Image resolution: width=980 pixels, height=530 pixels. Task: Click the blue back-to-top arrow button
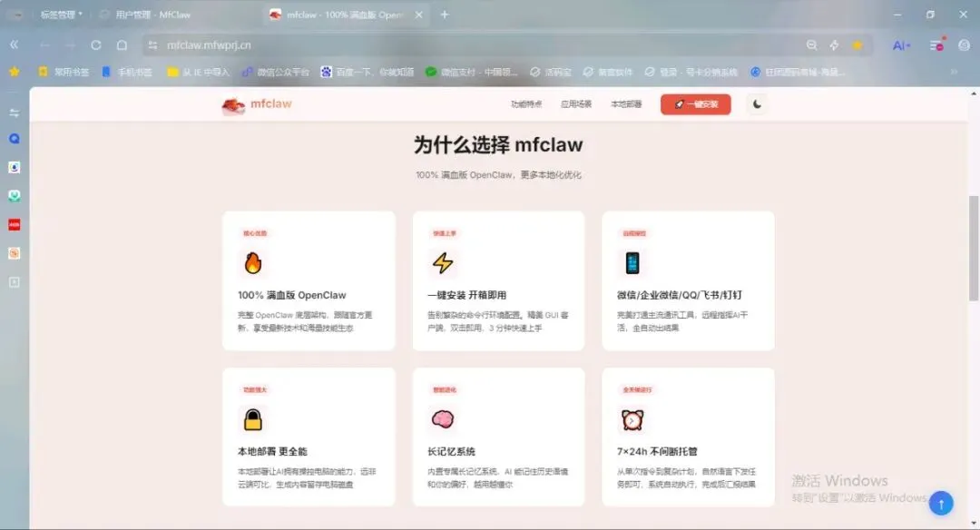[x=941, y=503]
